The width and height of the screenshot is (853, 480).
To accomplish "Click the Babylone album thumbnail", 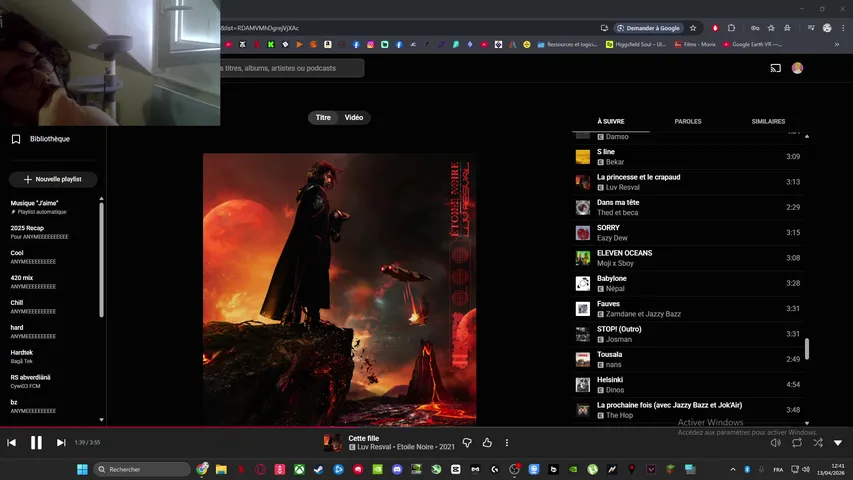I will click(583, 283).
